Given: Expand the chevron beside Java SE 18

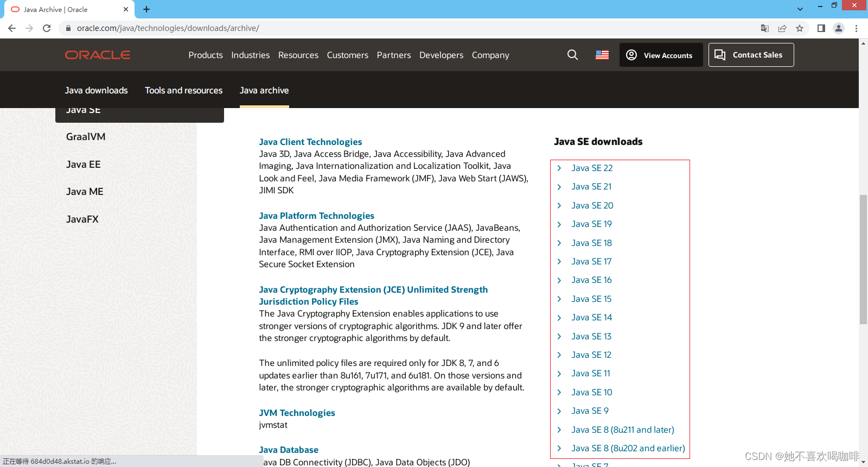Looking at the screenshot, I should point(559,243).
